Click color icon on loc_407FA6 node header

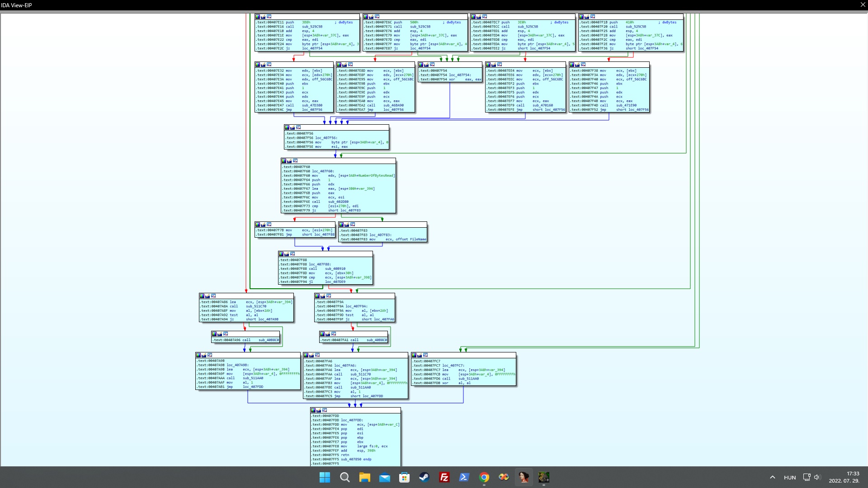[306, 355]
